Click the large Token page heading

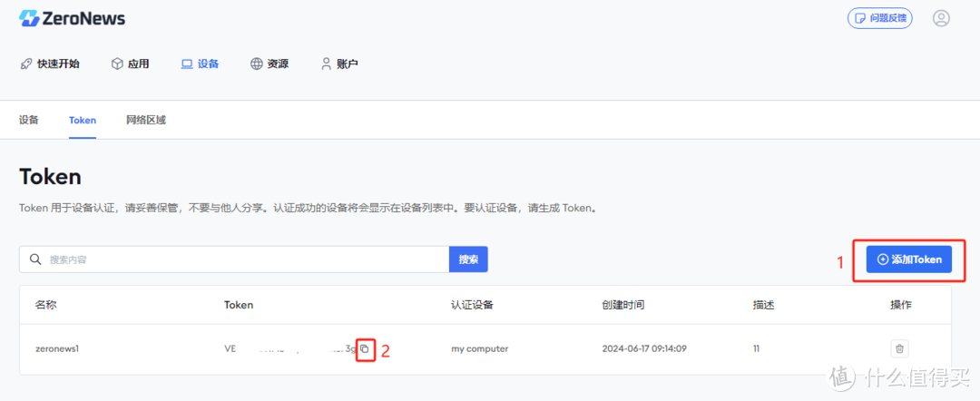51,177
